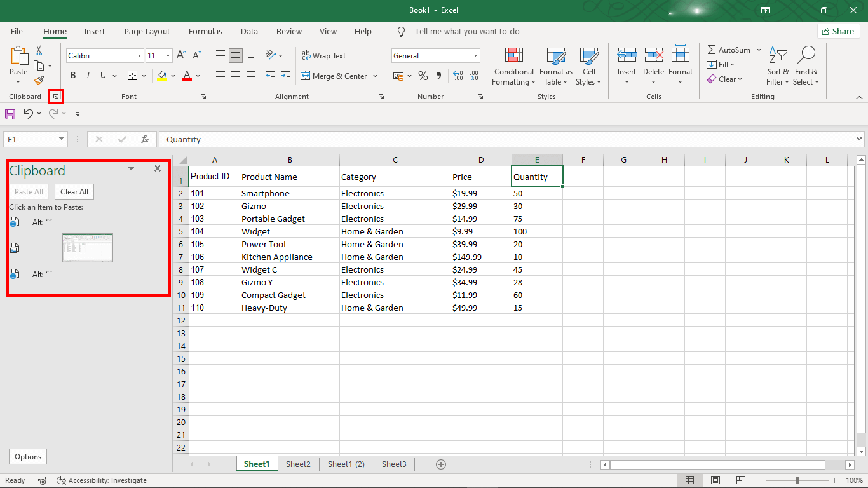868x488 pixels.
Task: Click the Increase Decimal icon
Action: tap(458, 76)
